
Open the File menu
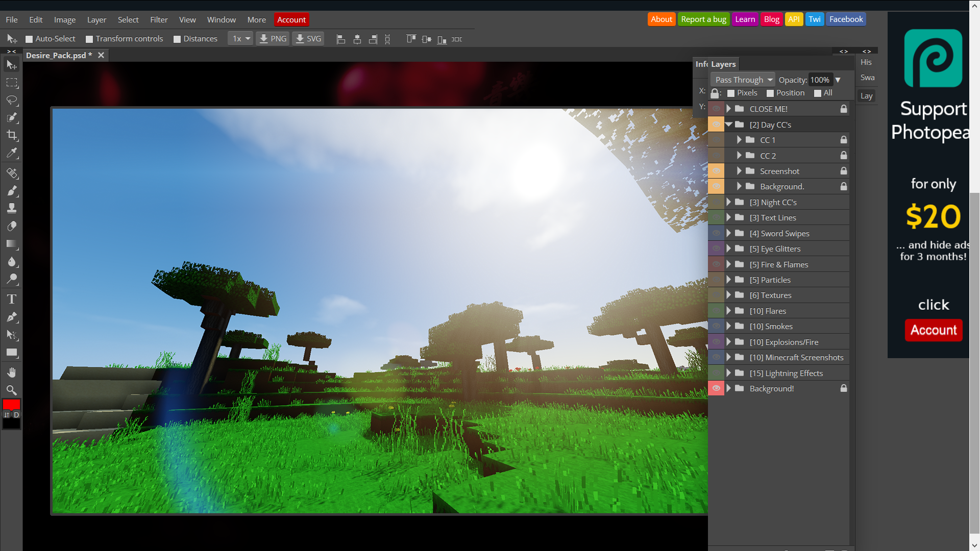[12, 19]
